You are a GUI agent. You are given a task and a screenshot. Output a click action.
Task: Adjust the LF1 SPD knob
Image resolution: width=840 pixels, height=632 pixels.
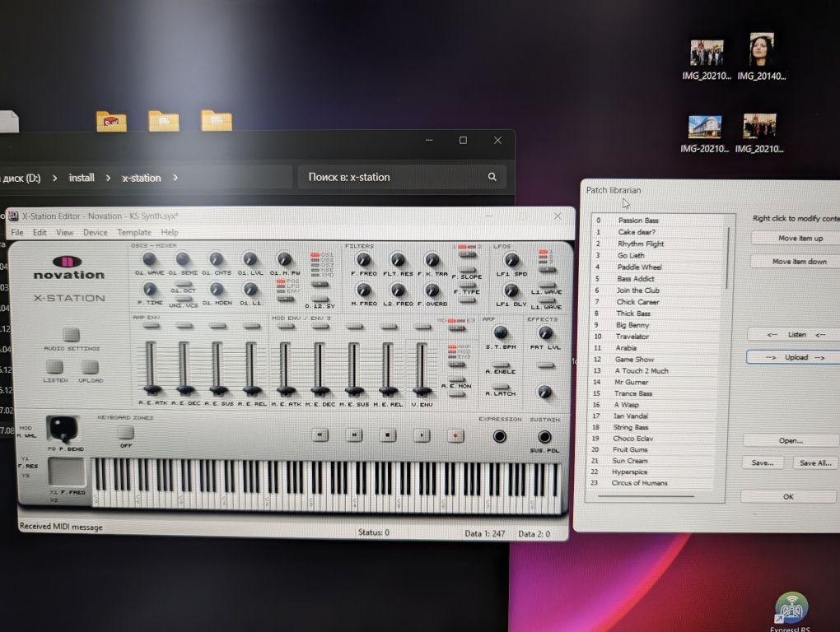click(511, 261)
